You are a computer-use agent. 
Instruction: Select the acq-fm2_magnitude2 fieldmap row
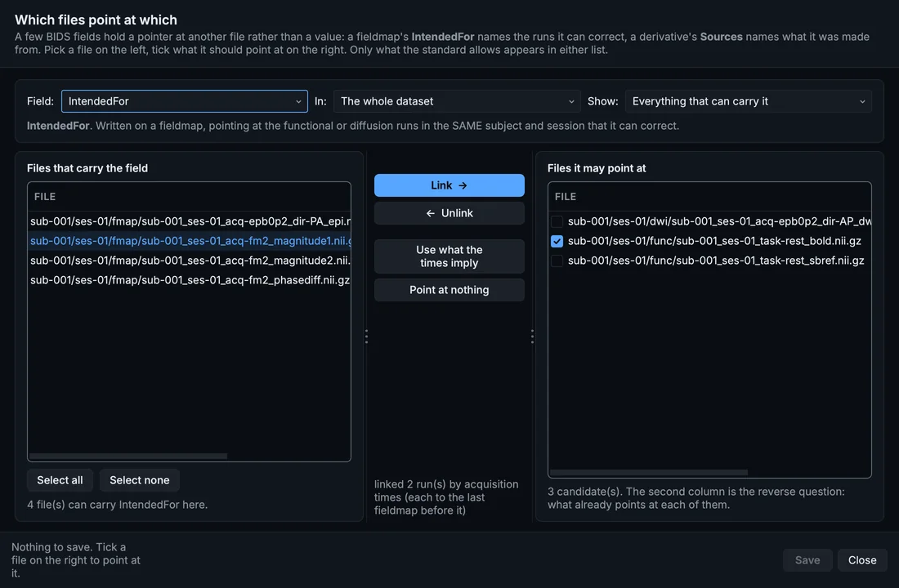[190, 261]
